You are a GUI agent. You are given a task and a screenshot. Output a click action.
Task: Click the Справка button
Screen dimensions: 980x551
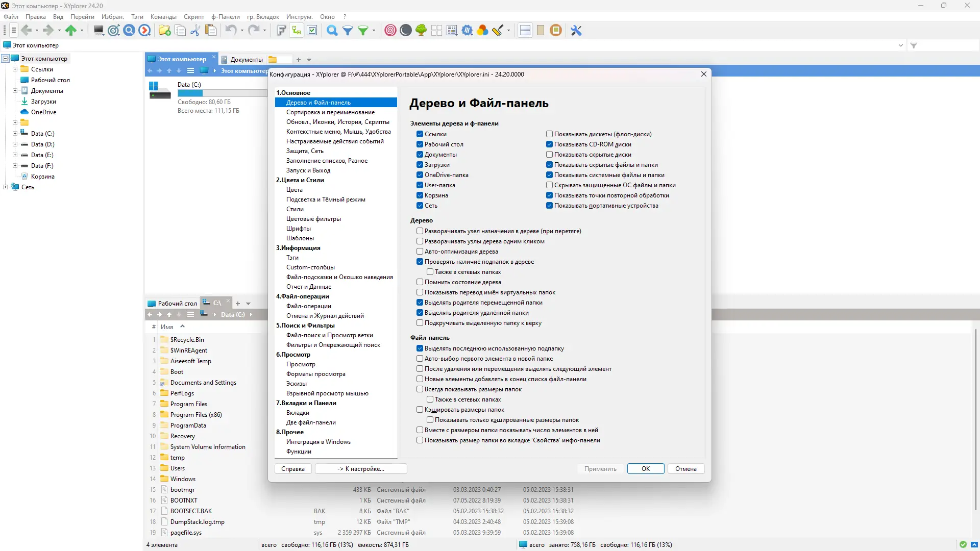click(x=293, y=469)
